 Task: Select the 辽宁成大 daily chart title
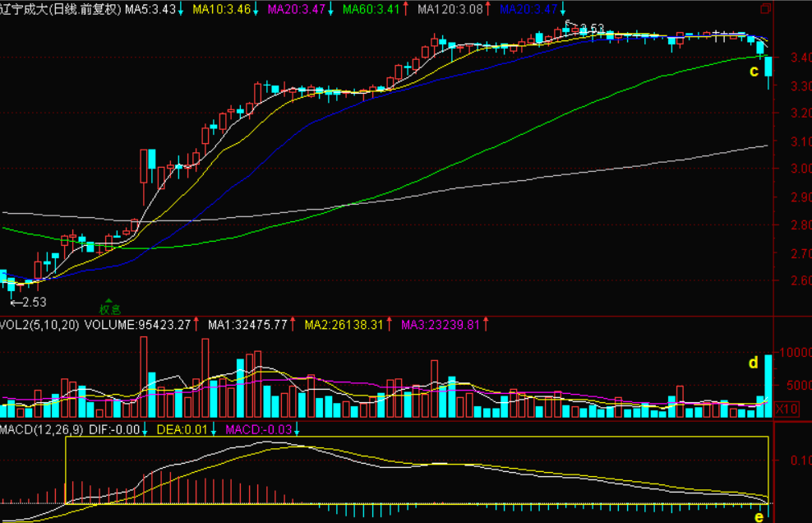pyautogui.click(x=61, y=9)
